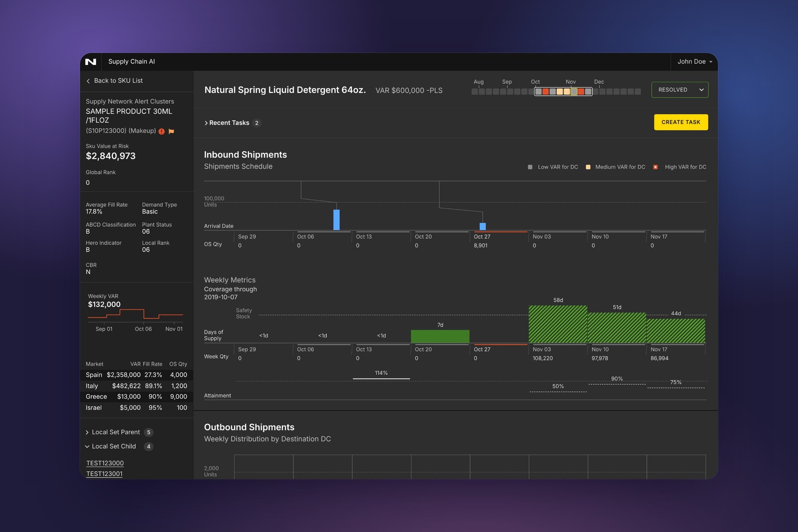
Task: Select the Israel market row
Action: 136,407
